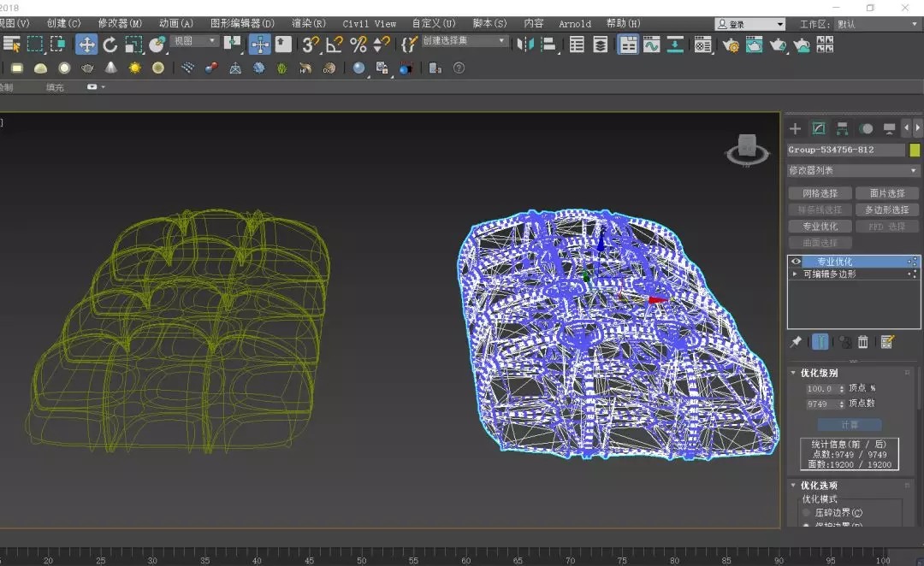Click the 多边形选择 button
Screen dimensions: 924x566
[886, 209]
